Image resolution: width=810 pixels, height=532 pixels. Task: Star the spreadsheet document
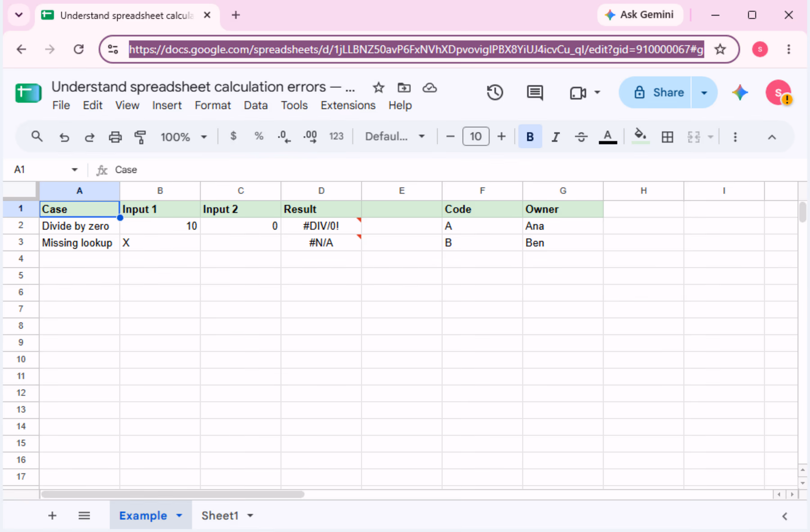coord(378,87)
